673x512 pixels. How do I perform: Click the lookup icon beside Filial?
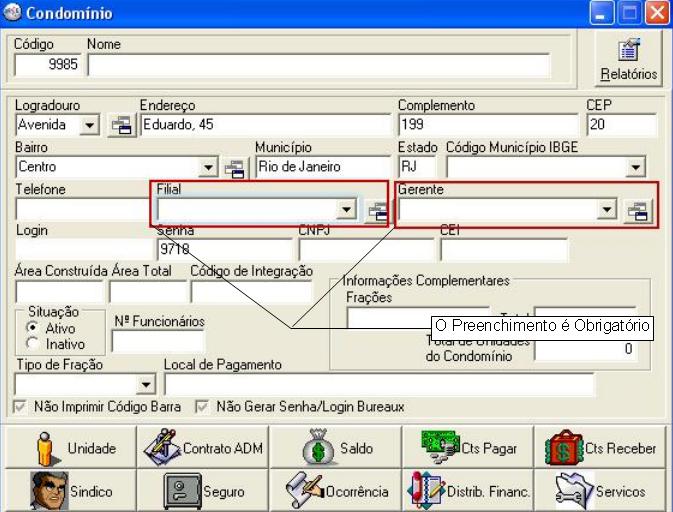coord(376,210)
